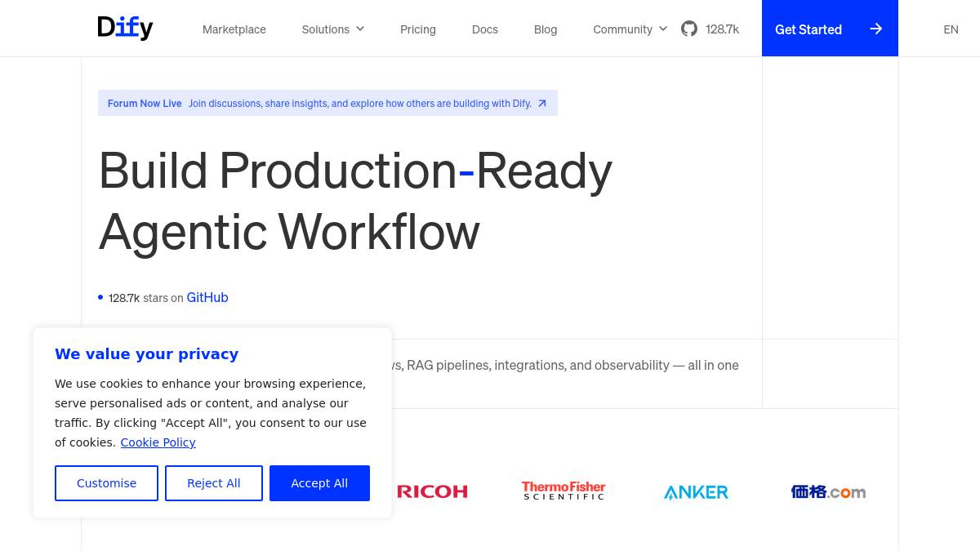Click Reject All in cookie banner
This screenshot has height=551, width=980.
click(x=214, y=483)
